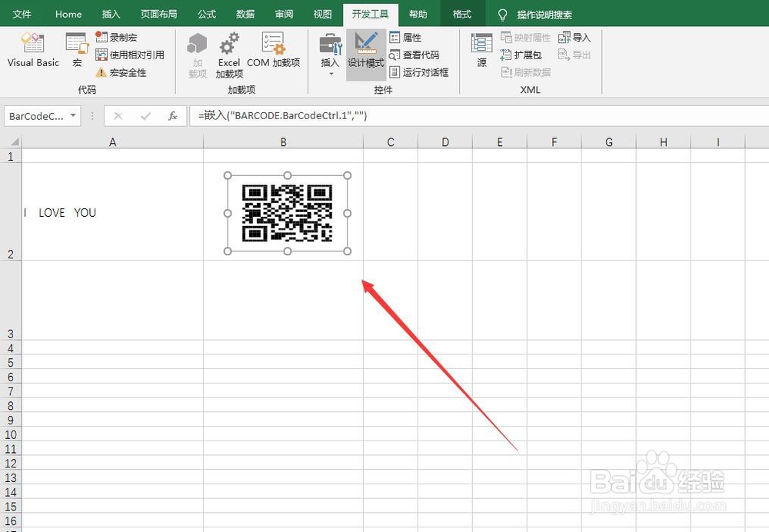Select column I header

tap(717, 141)
